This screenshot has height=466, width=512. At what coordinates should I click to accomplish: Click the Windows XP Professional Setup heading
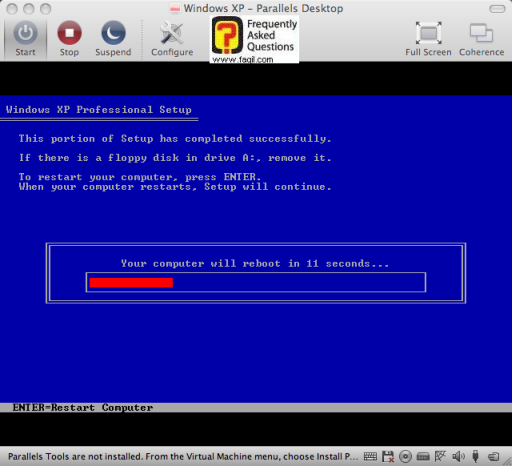tap(99, 110)
